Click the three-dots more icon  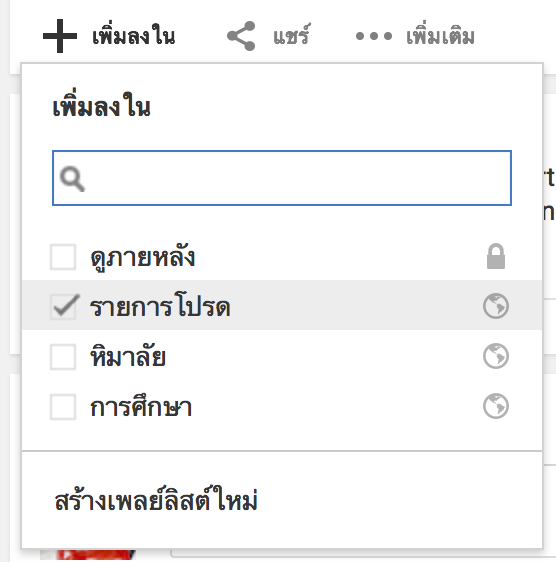(374, 36)
